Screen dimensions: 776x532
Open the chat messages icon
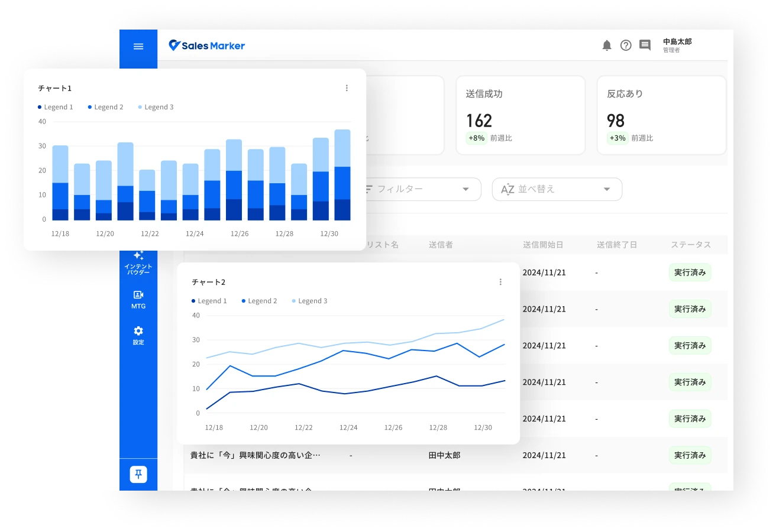pyautogui.click(x=645, y=46)
